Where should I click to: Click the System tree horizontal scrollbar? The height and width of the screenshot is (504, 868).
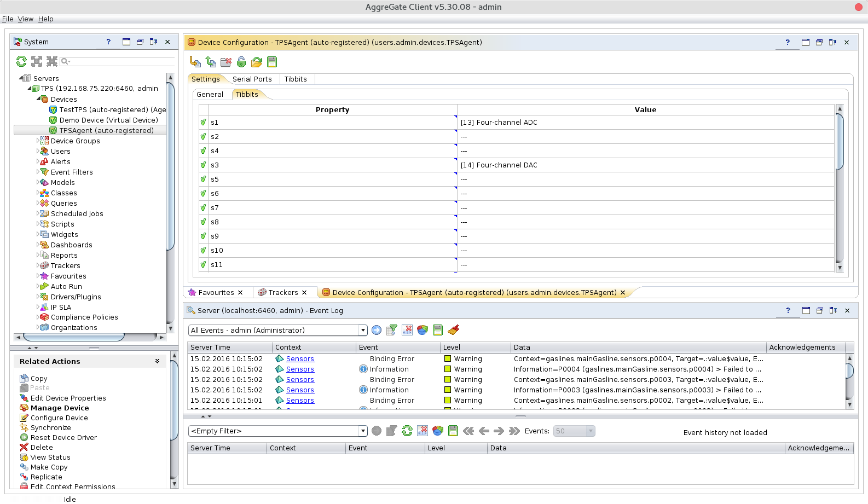pyautogui.click(x=73, y=337)
